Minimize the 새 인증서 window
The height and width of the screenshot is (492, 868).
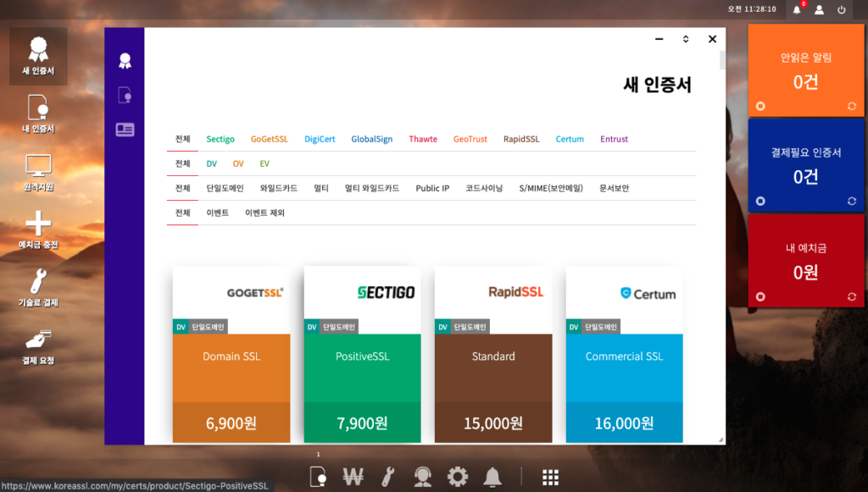tap(659, 39)
